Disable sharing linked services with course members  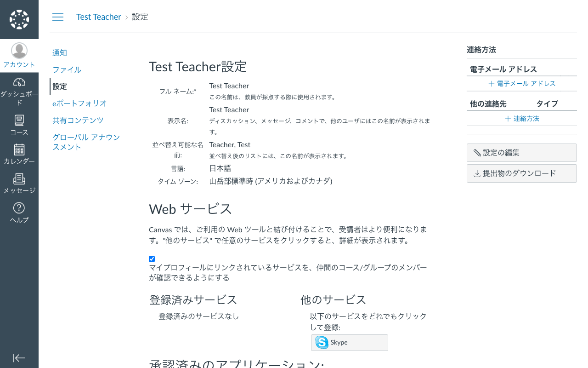coord(152,259)
